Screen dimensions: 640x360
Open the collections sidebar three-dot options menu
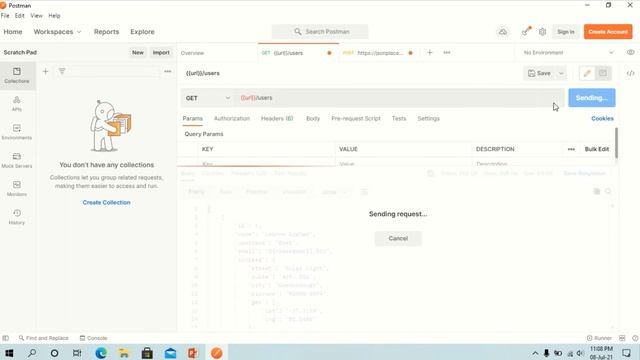pyautogui.click(x=168, y=71)
